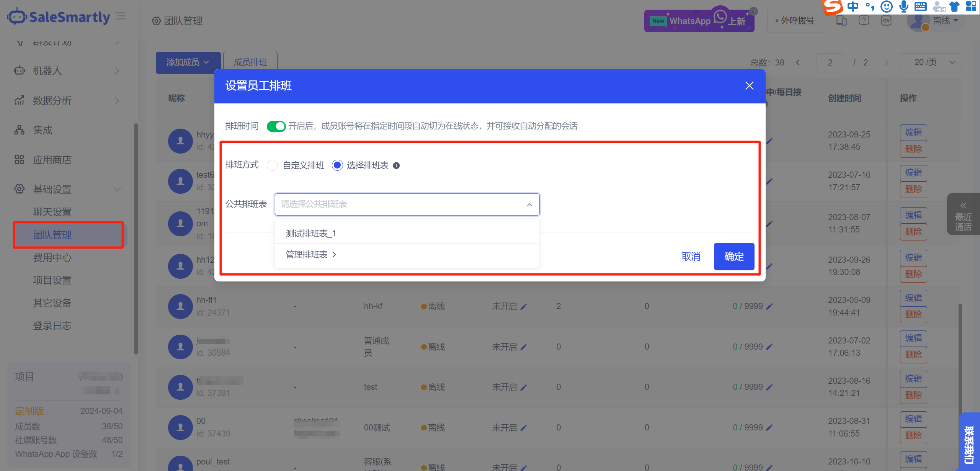Select the 选择排班表 radio button

point(337,165)
